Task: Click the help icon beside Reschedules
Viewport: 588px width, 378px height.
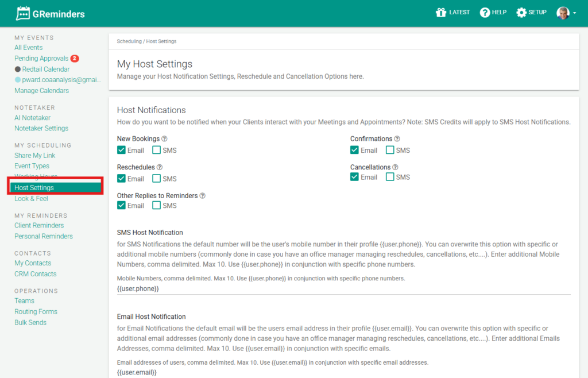Action: click(160, 167)
